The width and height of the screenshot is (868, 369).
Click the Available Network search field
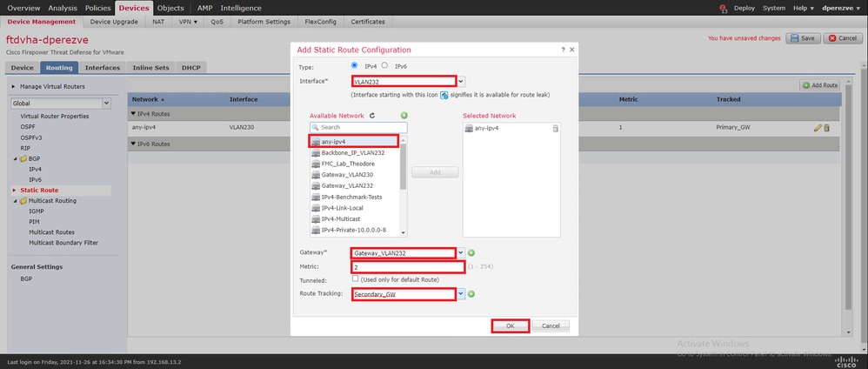[x=358, y=127]
